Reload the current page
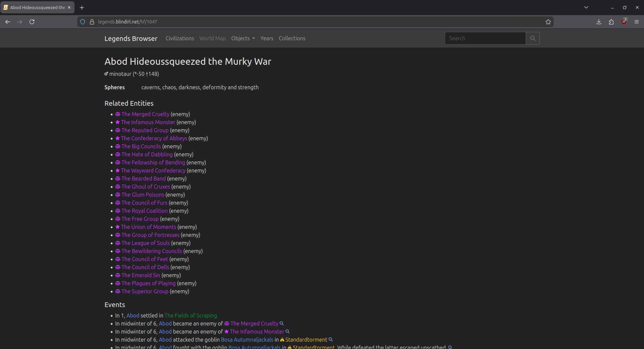 click(x=32, y=22)
